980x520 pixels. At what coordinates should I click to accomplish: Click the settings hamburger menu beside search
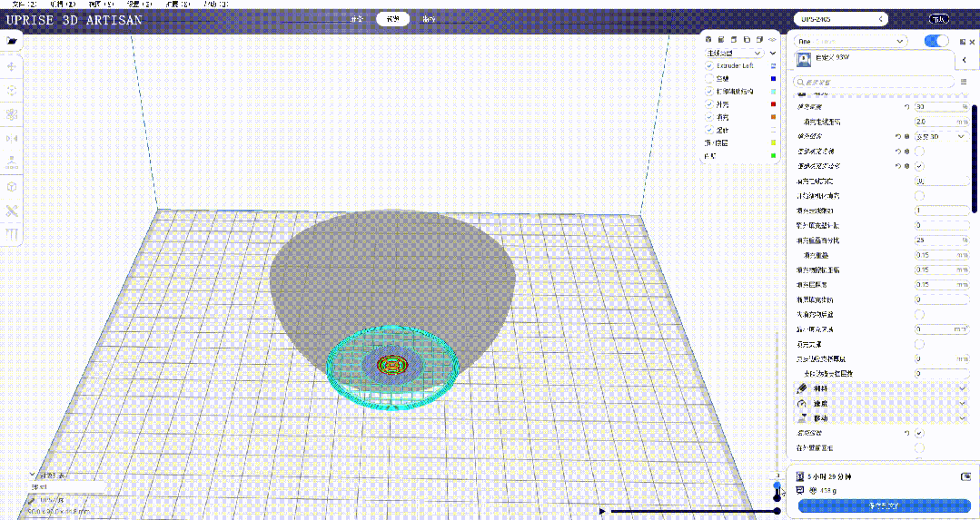coord(964,82)
